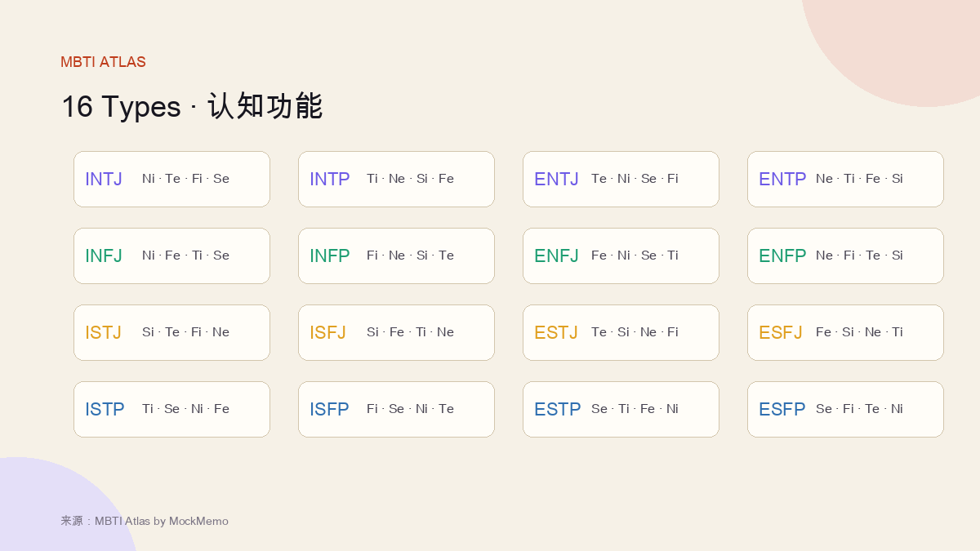This screenshot has height=551, width=980.
Task: Select the ESFP card
Action: pyautogui.click(x=845, y=409)
